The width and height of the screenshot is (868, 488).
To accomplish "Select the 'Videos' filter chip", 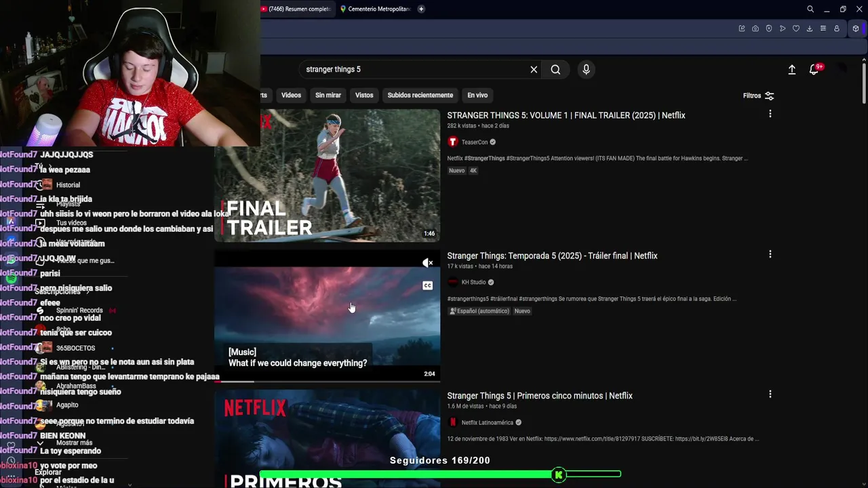I will coord(291,95).
